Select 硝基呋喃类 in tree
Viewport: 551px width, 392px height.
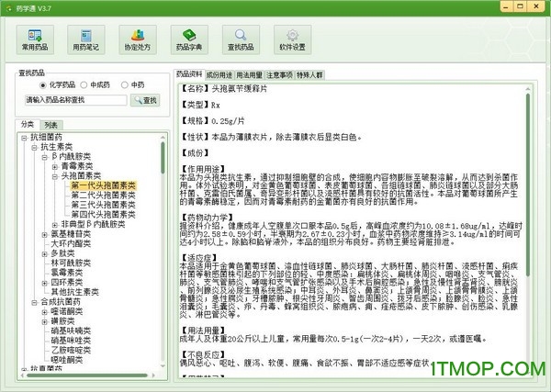click(71, 330)
